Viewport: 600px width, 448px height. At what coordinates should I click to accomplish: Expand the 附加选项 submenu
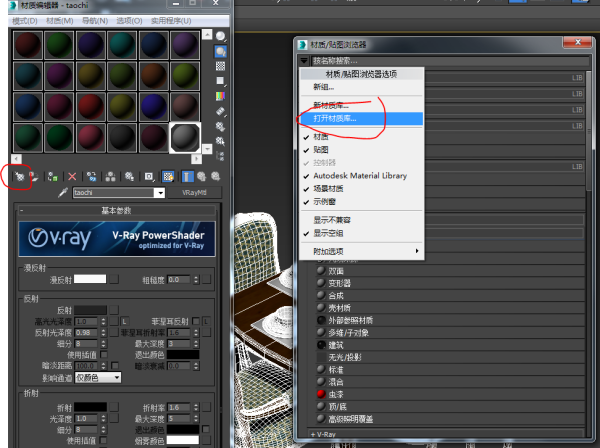point(361,251)
